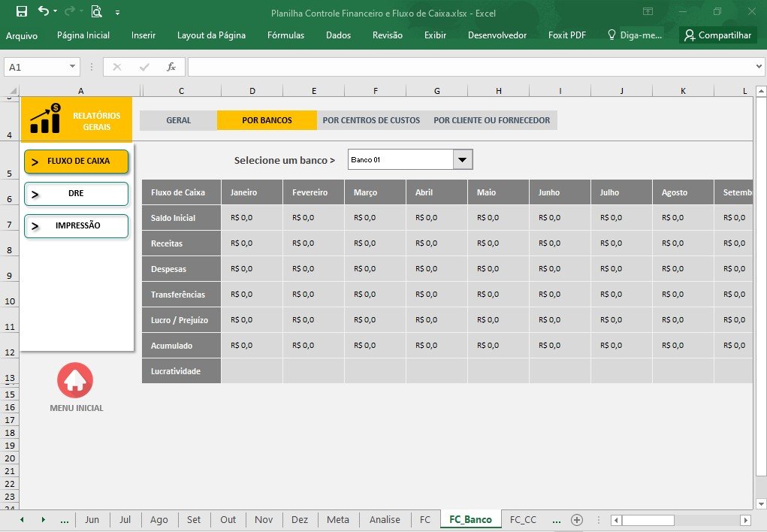Share the workbook via Compartilhar
767x532 pixels.
point(717,35)
